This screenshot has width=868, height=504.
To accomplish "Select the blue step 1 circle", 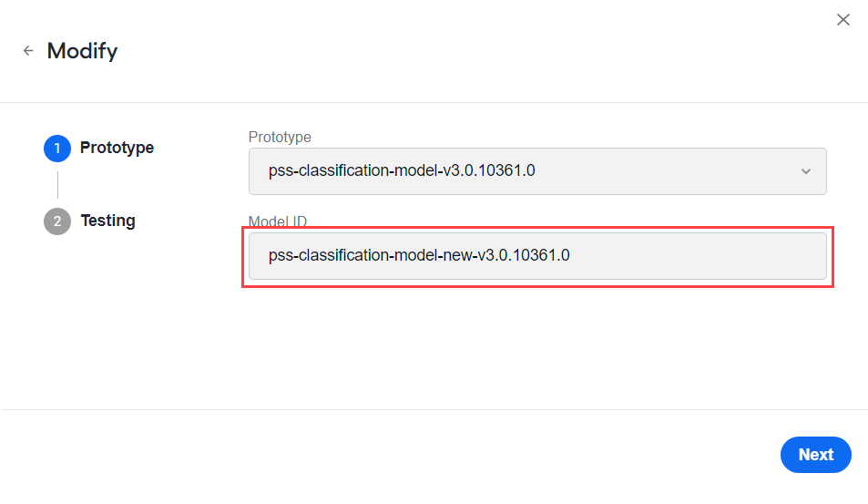I will pyautogui.click(x=57, y=149).
